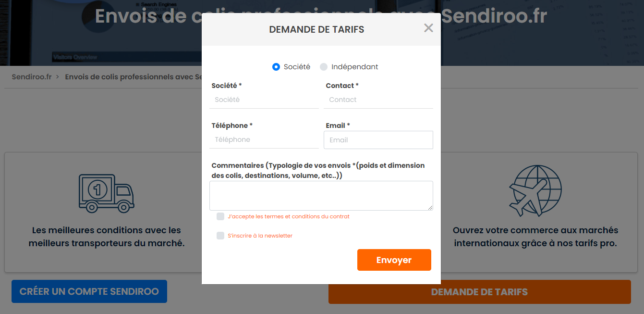The height and width of the screenshot is (314, 644).
Task: Click the 'DEMANDE DE TARIFS' button
Action: pos(479,291)
